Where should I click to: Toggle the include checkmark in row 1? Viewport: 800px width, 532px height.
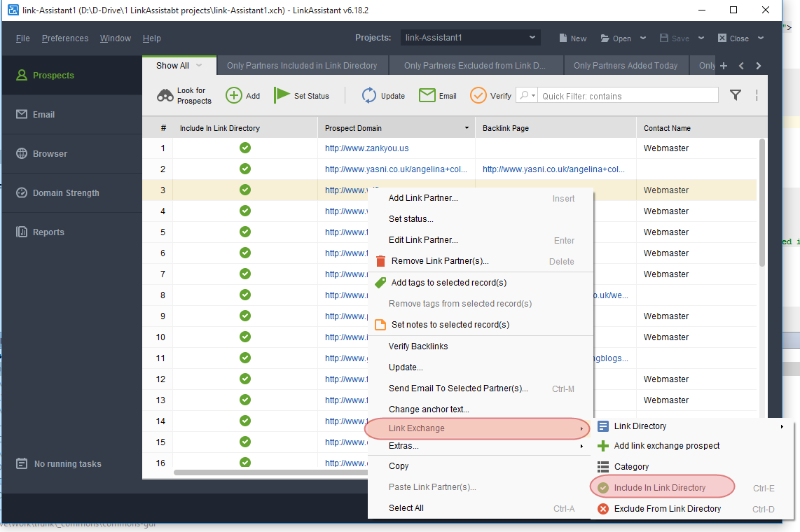coord(245,148)
